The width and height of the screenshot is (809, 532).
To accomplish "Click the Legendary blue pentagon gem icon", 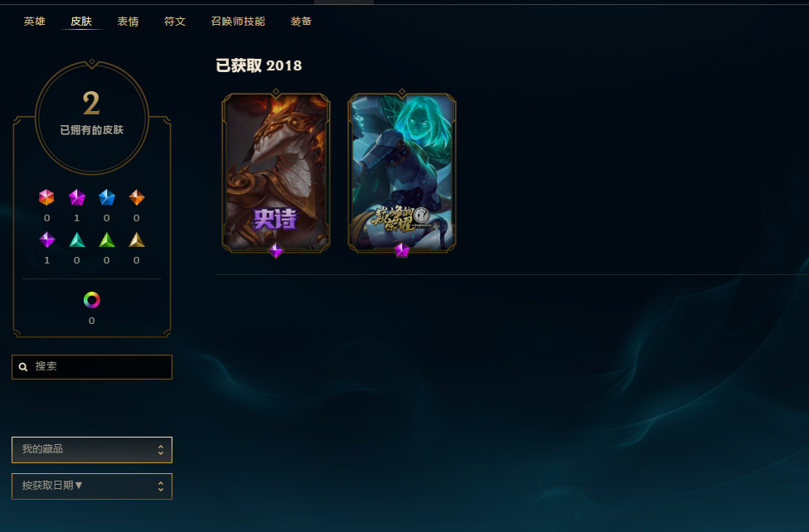I will [107, 197].
